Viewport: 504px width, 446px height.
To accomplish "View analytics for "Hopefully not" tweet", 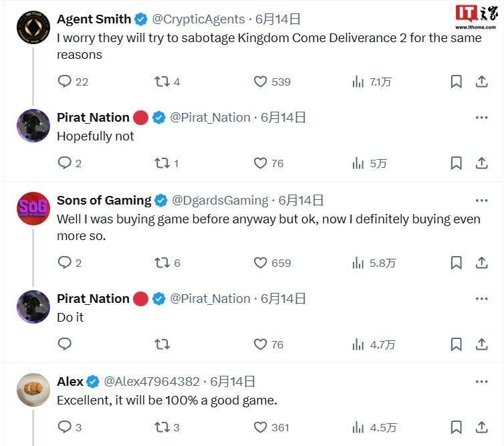I will [x=358, y=163].
